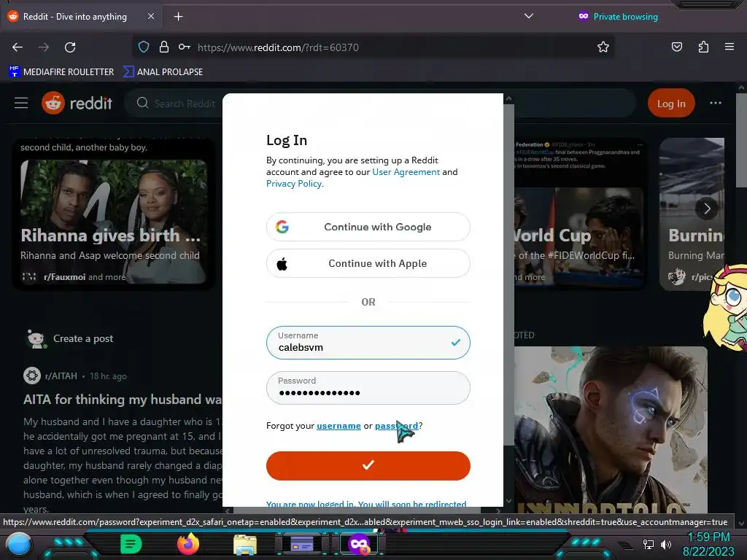
Task: Open the User Agreement link
Action: [x=406, y=172]
